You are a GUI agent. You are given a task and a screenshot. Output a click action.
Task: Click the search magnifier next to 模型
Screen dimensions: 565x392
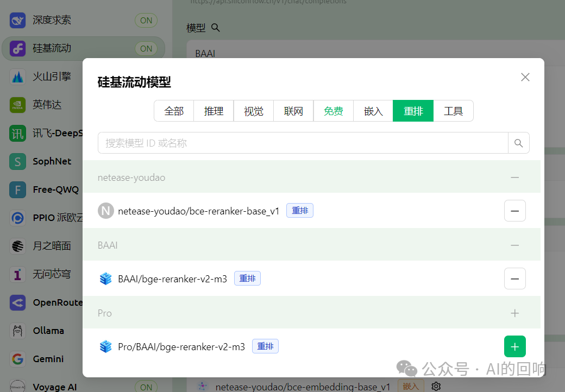216,27
